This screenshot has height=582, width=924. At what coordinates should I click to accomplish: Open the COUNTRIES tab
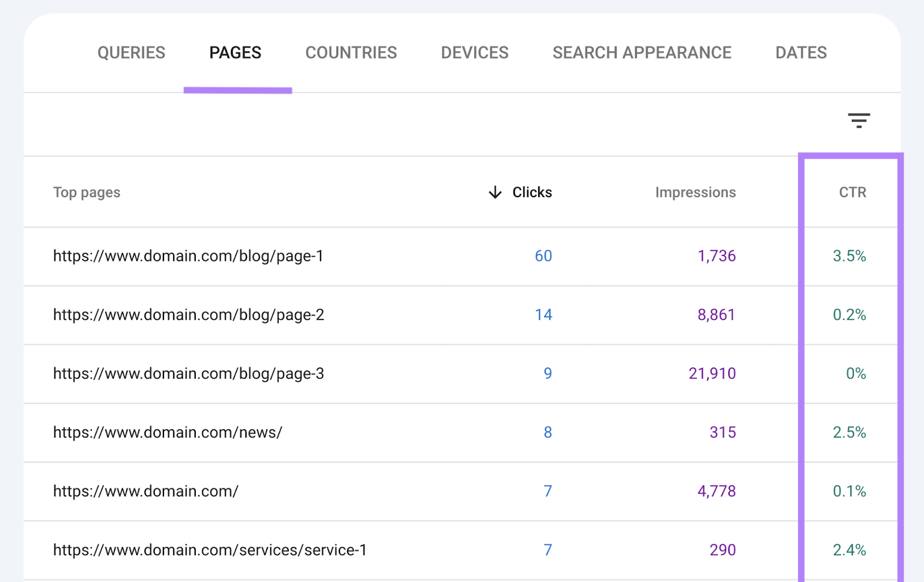coord(351,53)
